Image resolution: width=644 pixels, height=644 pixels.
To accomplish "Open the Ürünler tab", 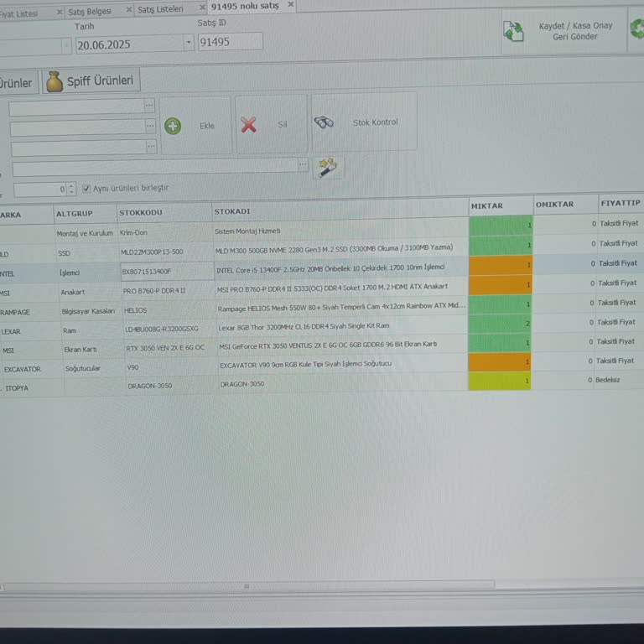I will click(x=18, y=83).
